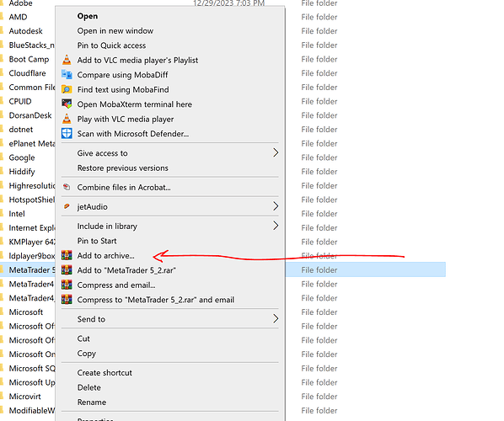Select the Microsoft folder
The width and height of the screenshot is (504, 421).
click(x=26, y=312)
